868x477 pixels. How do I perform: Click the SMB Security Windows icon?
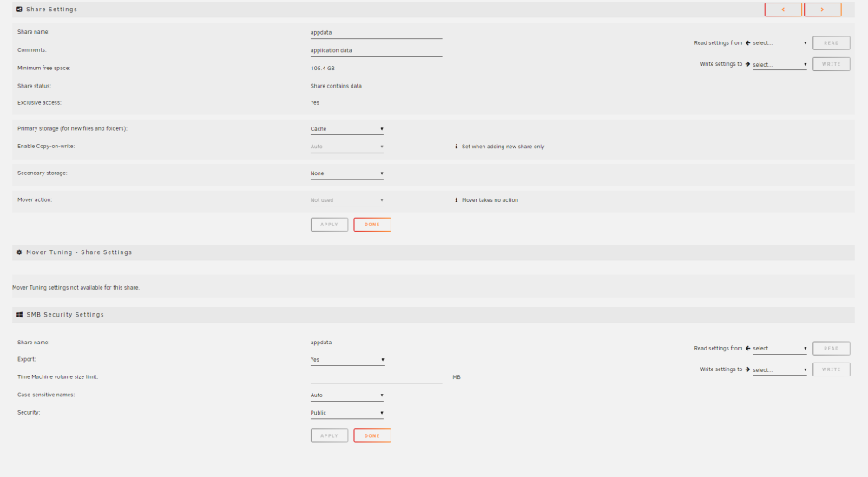tap(19, 315)
